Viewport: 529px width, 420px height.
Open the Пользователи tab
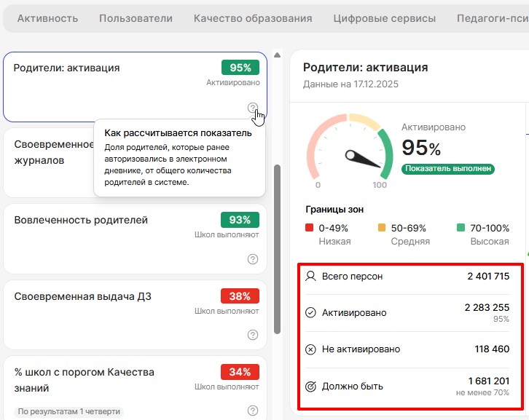pyautogui.click(x=136, y=18)
